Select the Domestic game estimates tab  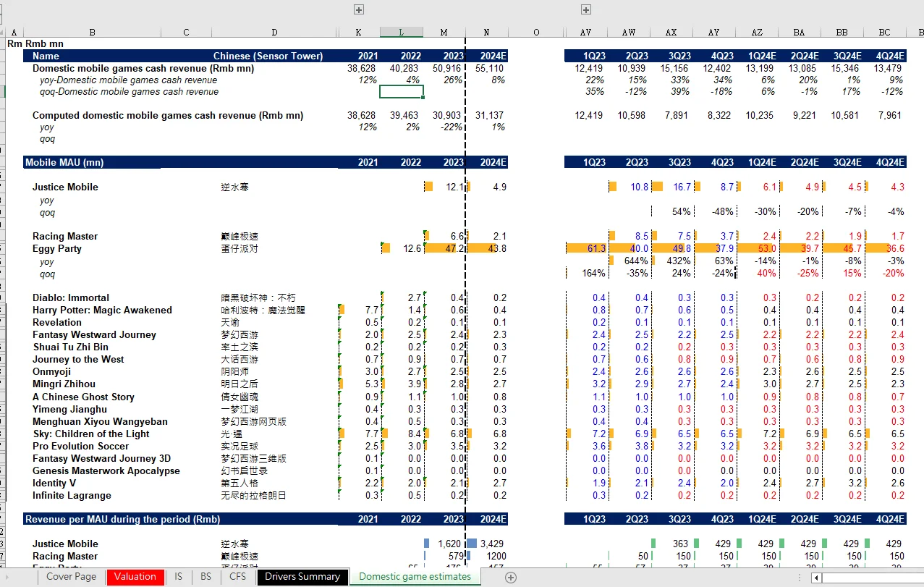click(x=415, y=577)
